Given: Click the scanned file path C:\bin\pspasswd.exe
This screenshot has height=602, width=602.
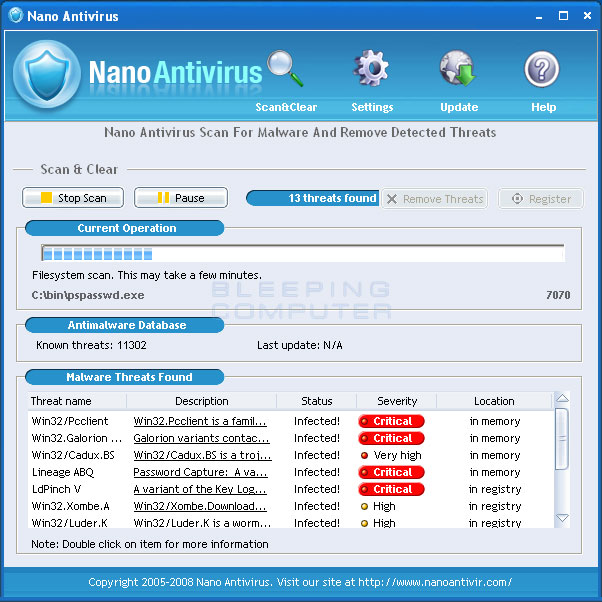Looking at the screenshot, I should pos(88,295).
